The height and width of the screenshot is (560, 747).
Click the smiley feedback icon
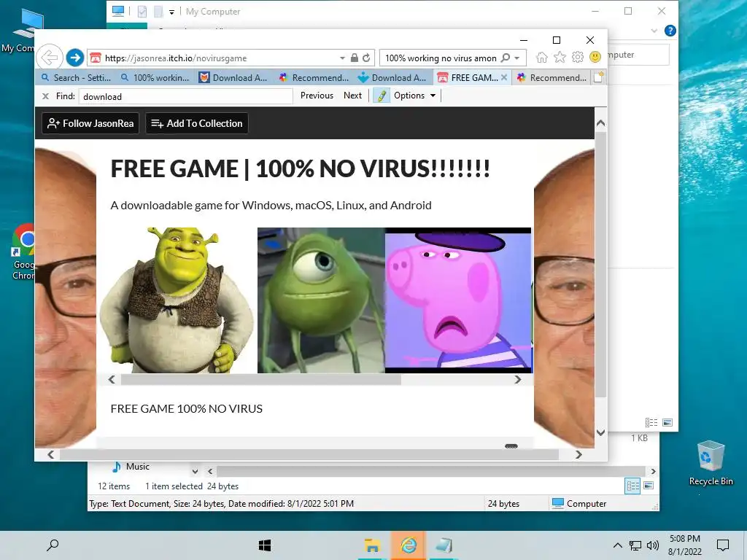point(595,57)
